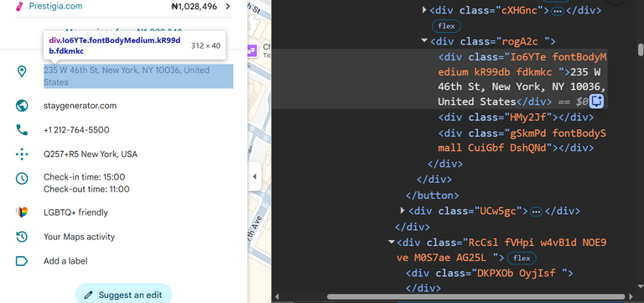The image size is (644, 303).
Task: Select the closing </button> tag line
Action: pyautogui.click(x=433, y=195)
